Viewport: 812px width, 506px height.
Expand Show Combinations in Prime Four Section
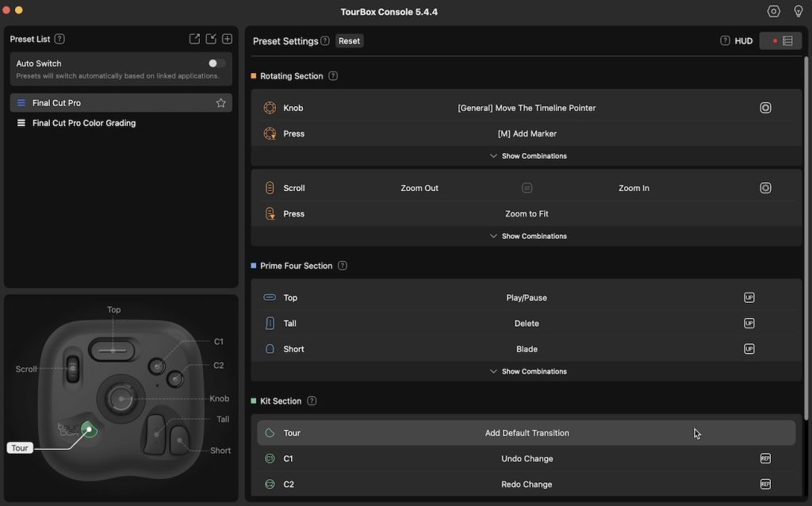tap(528, 370)
